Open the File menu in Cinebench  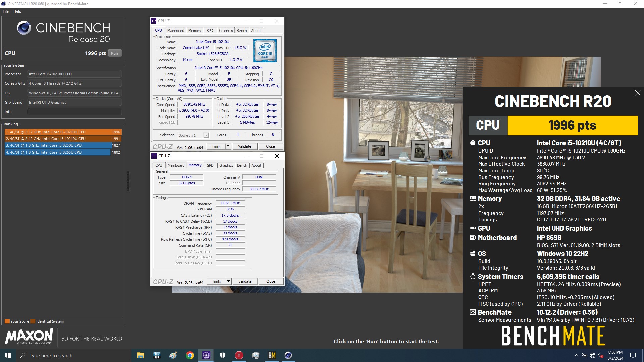point(6,11)
